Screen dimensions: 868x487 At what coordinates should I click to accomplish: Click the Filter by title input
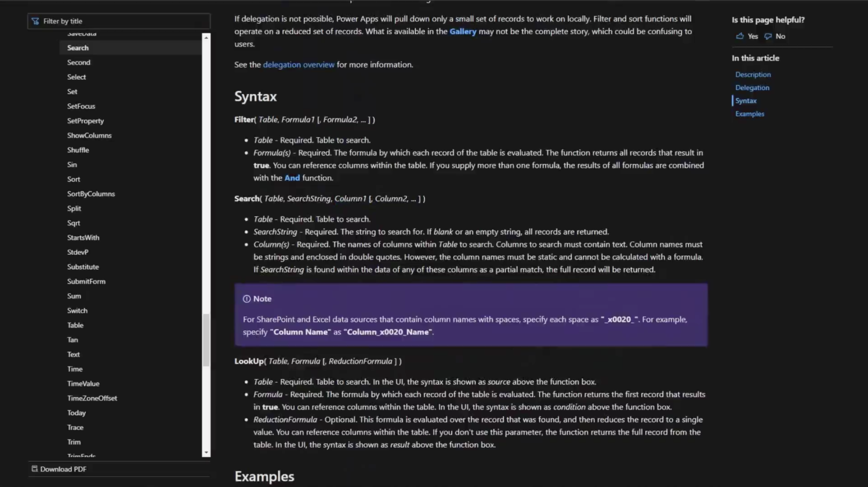[x=119, y=21]
